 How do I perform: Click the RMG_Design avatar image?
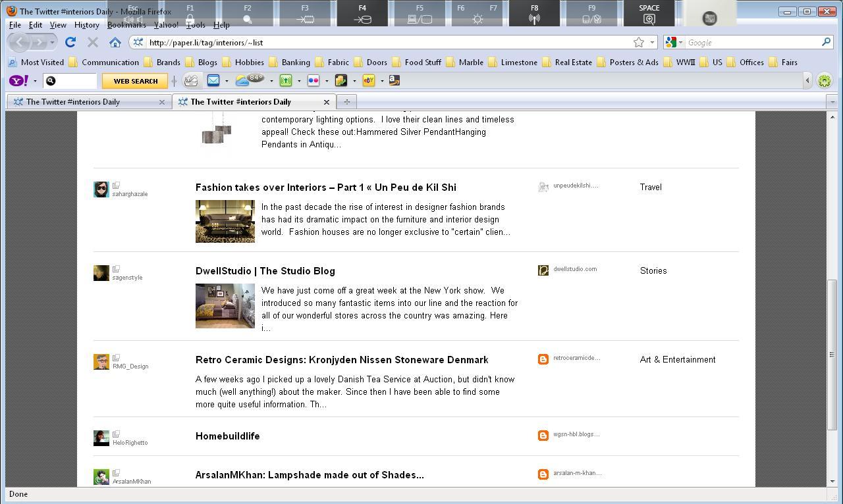pyautogui.click(x=101, y=362)
